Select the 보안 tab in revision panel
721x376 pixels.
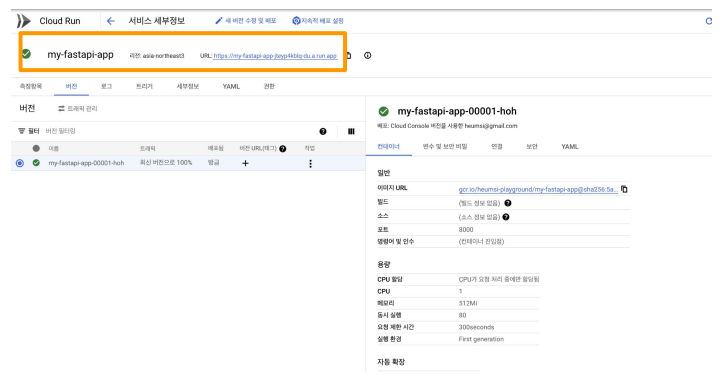point(532,146)
